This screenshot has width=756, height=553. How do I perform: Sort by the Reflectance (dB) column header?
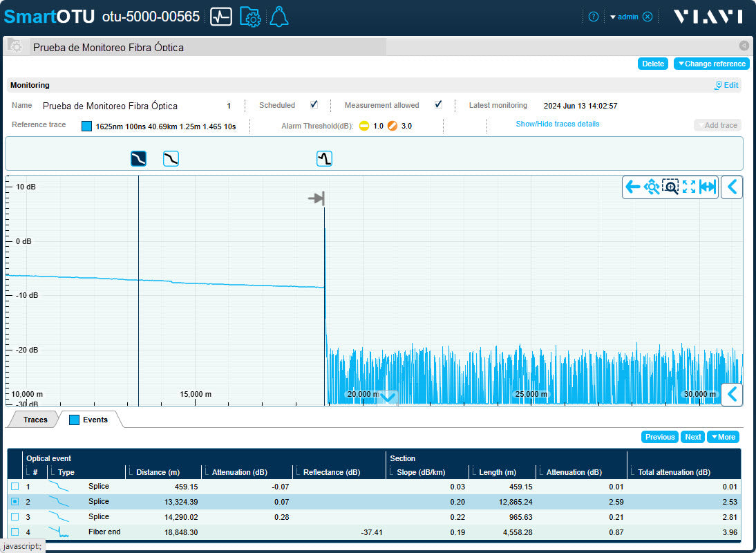coord(331,472)
